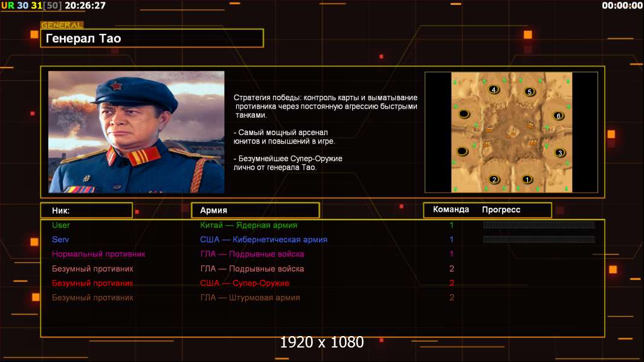Click the "Безумнейшее Супер-Оружие" description line
The image size is (644, 362).
tap(288, 163)
